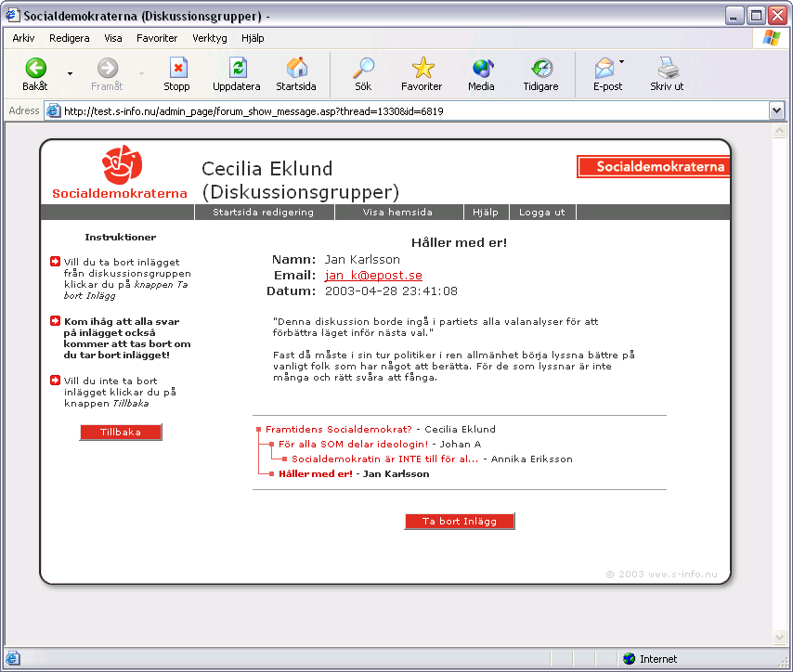Click the Cecilia Eklund page title
Image resolution: width=793 pixels, height=672 pixels.
click(267, 169)
